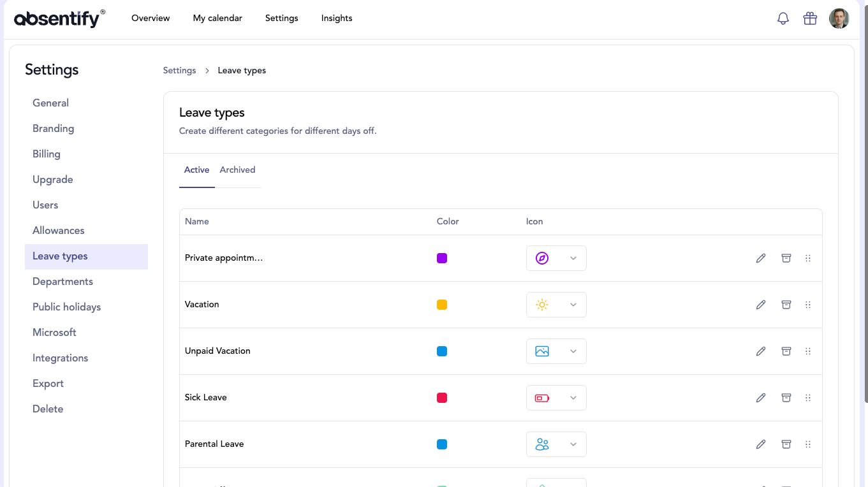The image size is (868, 487).
Task: Click the blue Unpaid Vacation color swatch
Action: coord(442,351)
